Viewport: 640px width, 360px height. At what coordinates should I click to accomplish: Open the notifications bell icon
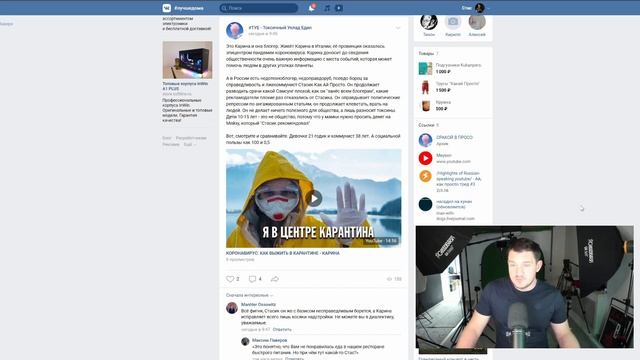point(311,8)
